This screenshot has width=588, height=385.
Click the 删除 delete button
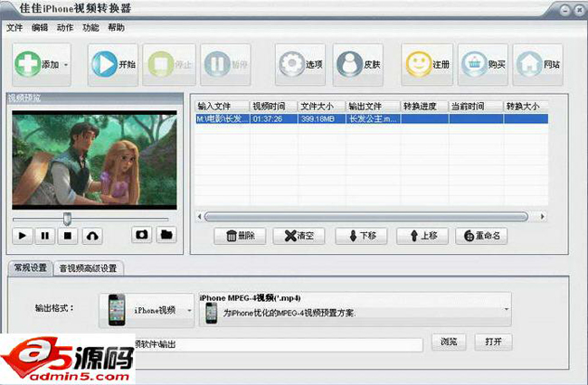click(240, 236)
